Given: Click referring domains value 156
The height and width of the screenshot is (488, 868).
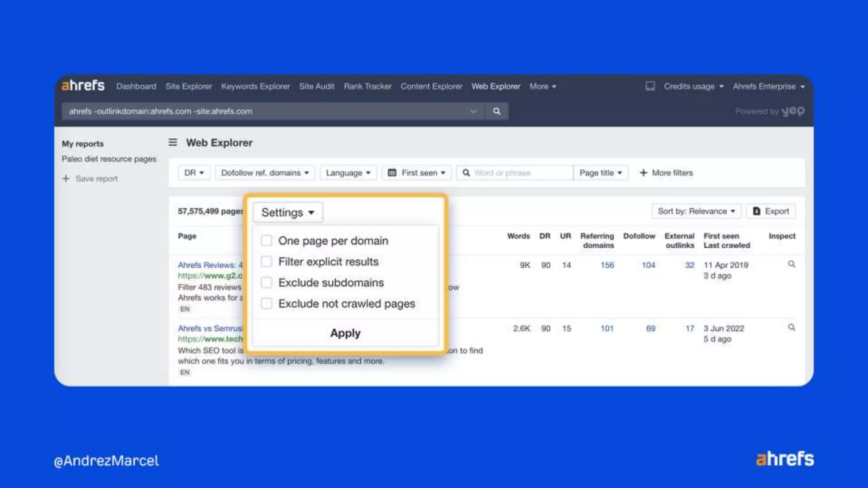Looking at the screenshot, I should [607, 265].
